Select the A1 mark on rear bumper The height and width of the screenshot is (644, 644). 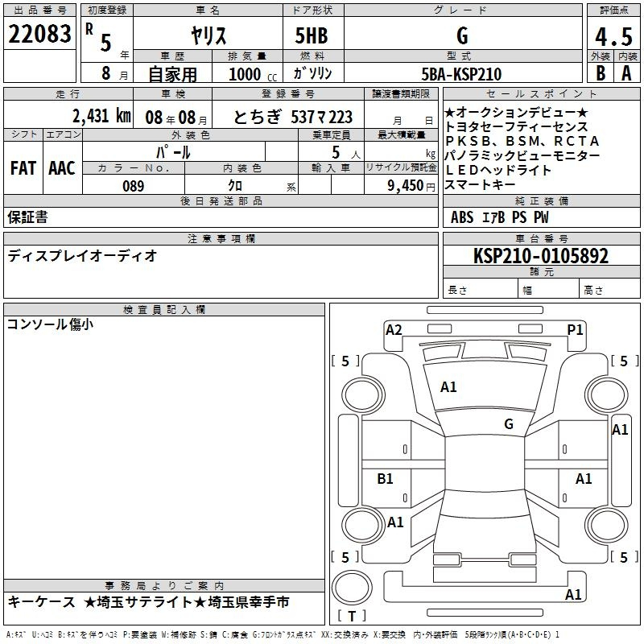(573, 595)
